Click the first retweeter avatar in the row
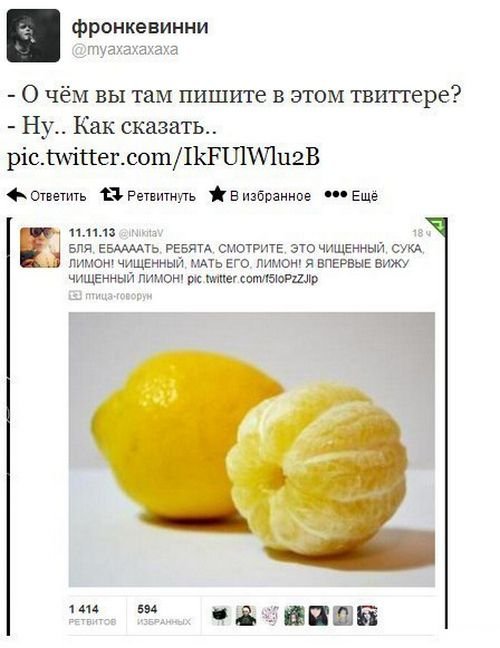500x648 pixels. click(x=221, y=615)
